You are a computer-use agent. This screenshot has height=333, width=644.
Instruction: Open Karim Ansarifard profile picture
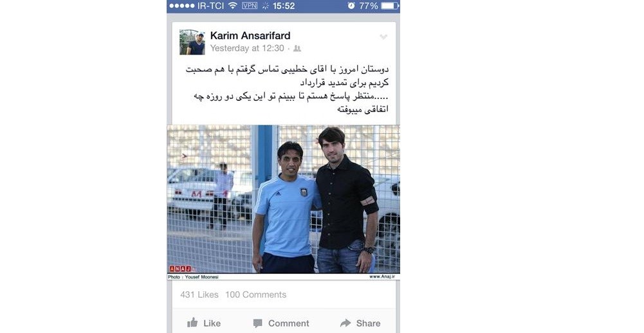tap(192, 42)
